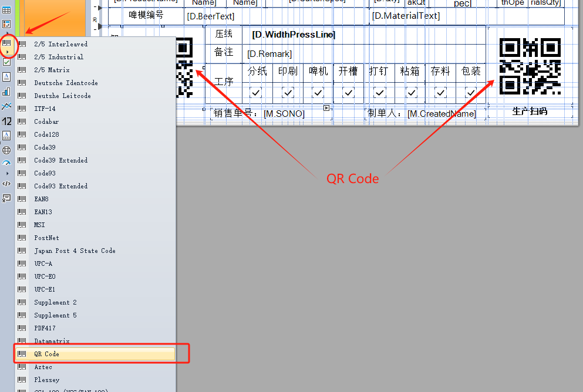Select the Gauge object tool

pyautogui.click(x=6, y=163)
